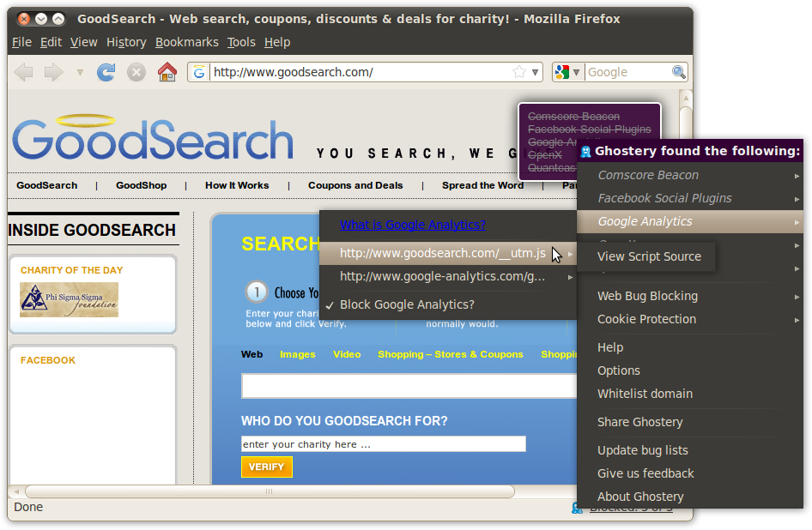Open the Coupons and Deals nav link
Image resolution: width=812 pixels, height=530 pixels.
pyautogui.click(x=355, y=185)
